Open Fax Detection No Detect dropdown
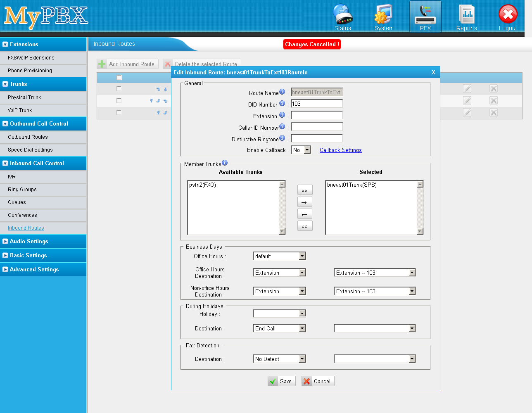 (279, 359)
